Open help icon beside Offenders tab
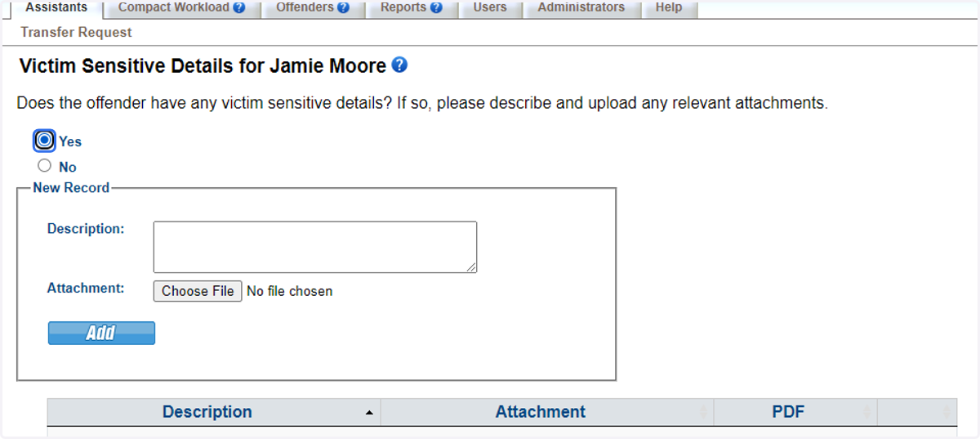Screen dimensions: 980x439 (x=343, y=7)
